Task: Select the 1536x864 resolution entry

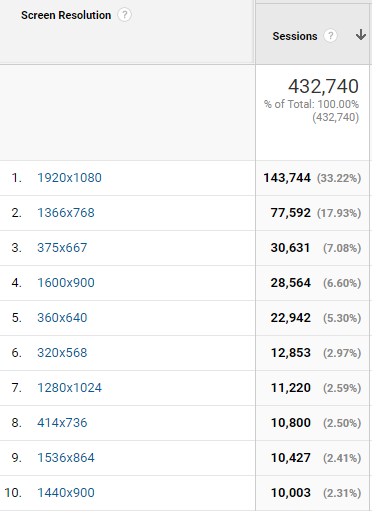Action: pos(66,458)
